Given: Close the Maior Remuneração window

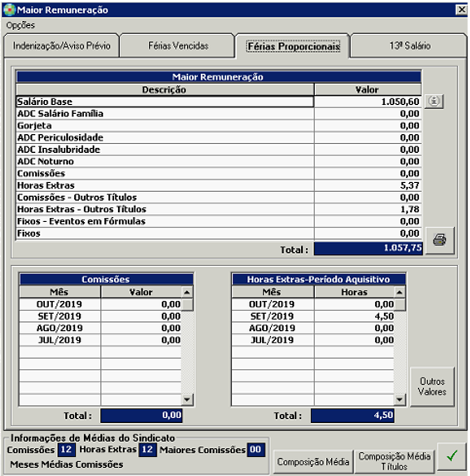Looking at the screenshot, I should 461,10.
